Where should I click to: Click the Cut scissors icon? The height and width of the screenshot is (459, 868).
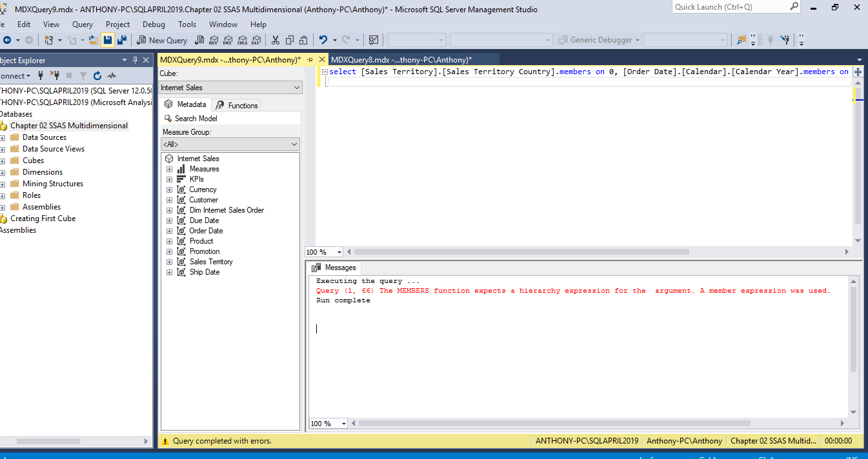click(x=276, y=40)
